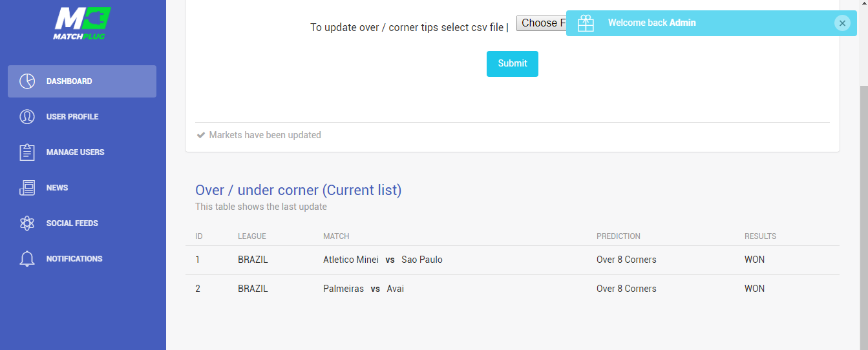Select the NOTIFICATIONS text label in sidebar
The width and height of the screenshot is (868, 350).
coord(74,259)
